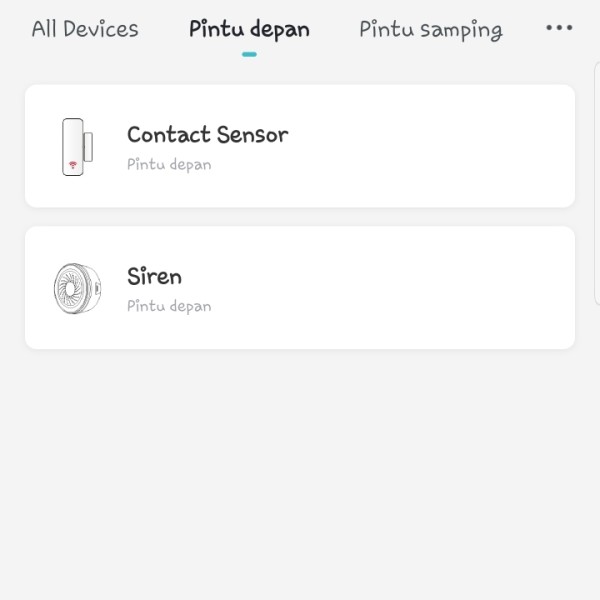Click the tall body of the contact sensor icon

(73, 147)
